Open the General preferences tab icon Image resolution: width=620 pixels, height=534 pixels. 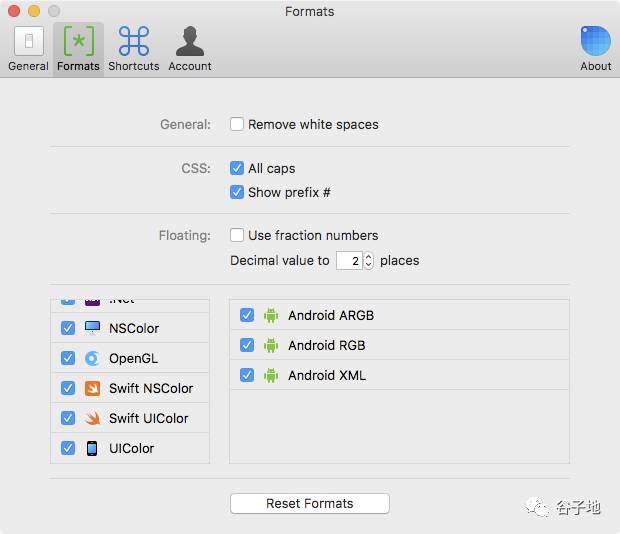(28, 41)
